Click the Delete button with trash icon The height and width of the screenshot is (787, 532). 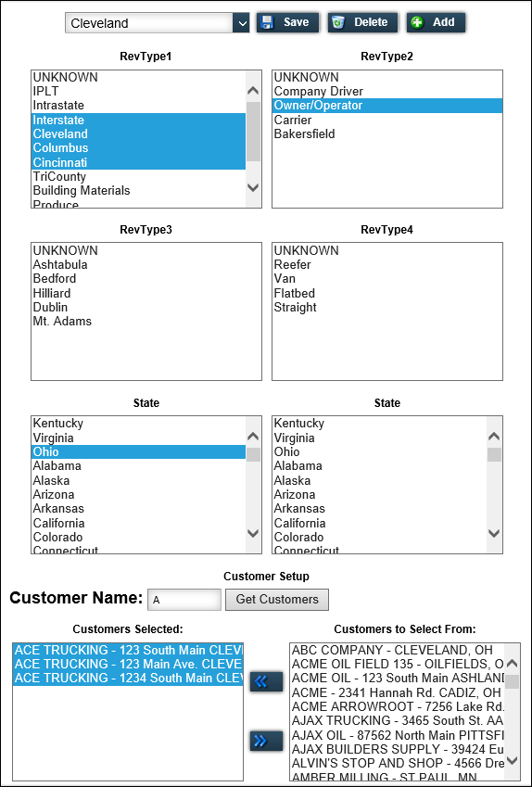pyautogui.click(x=363, y=22)
